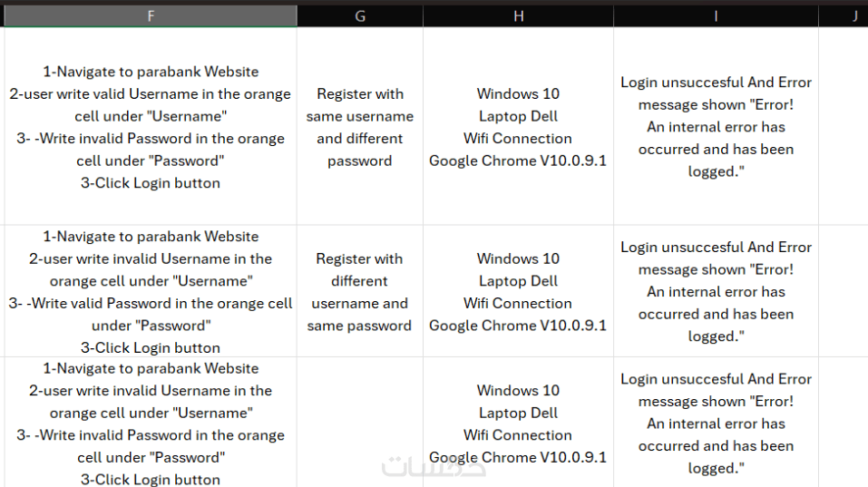Click the column I header

[716, 16]
